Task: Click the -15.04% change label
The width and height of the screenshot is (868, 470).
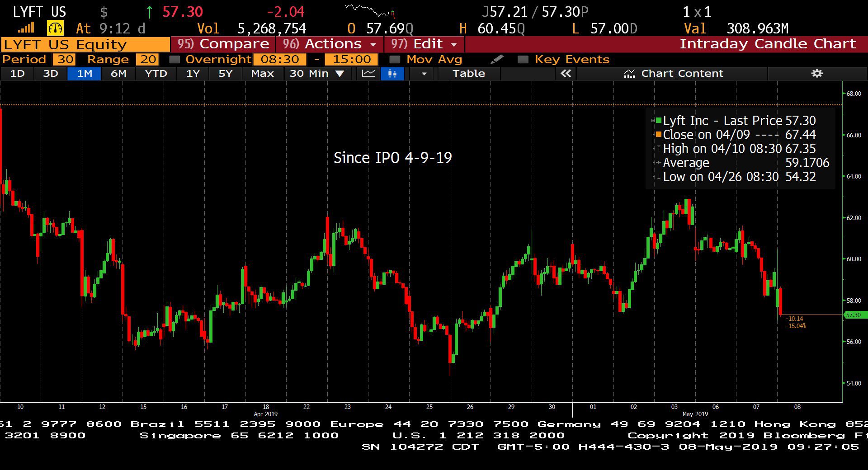Action: click(x=796, y=326)
